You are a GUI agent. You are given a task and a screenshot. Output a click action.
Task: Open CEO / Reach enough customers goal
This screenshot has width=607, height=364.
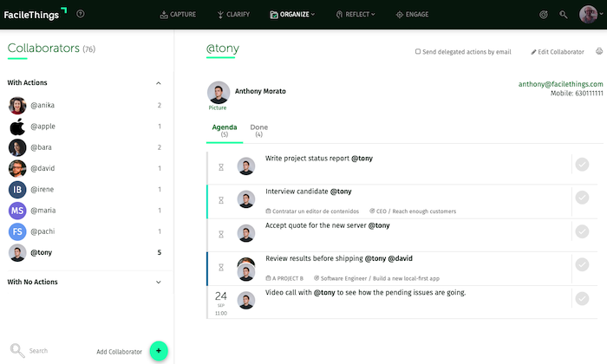pos(413,211)
